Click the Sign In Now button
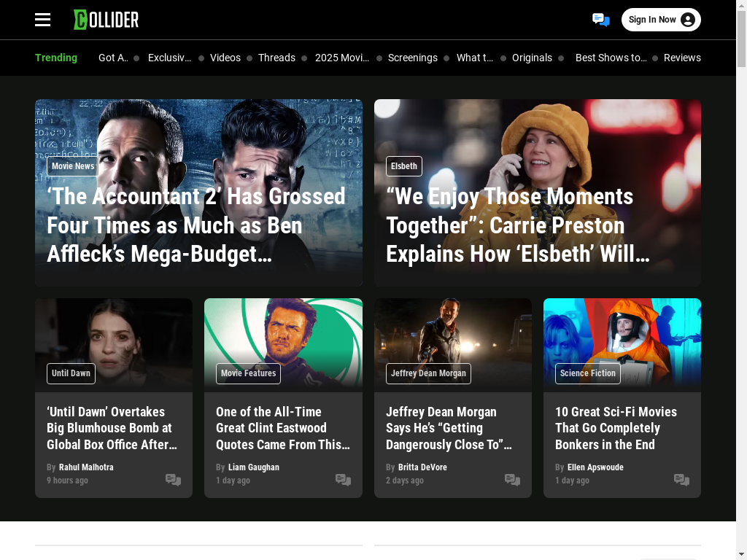 (x=661, y=20)
